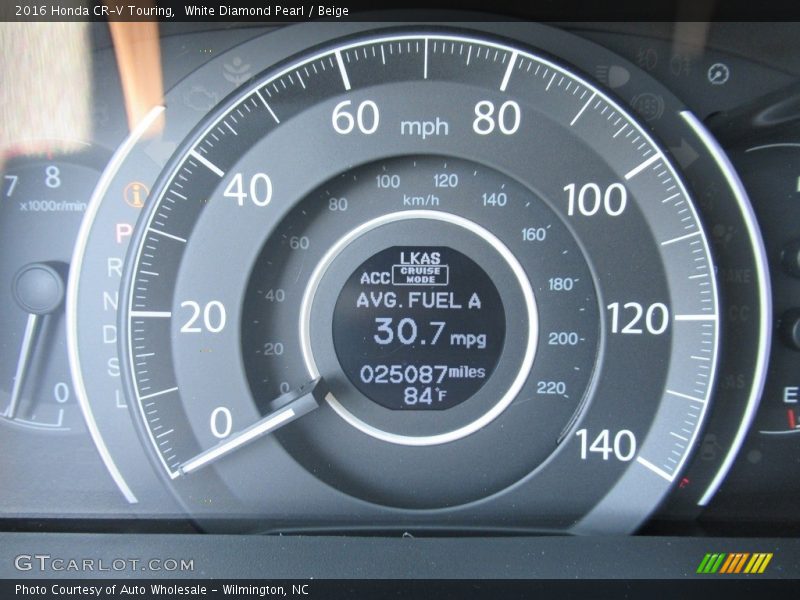This screenshot has height=600, width=800.
Task: Click the tachometer needle hub
Action: point(38,287)
